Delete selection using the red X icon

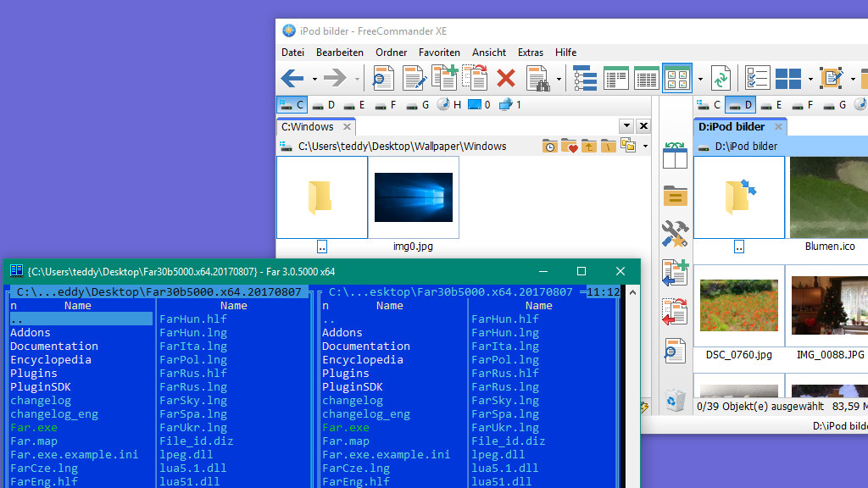coord(508,78)
